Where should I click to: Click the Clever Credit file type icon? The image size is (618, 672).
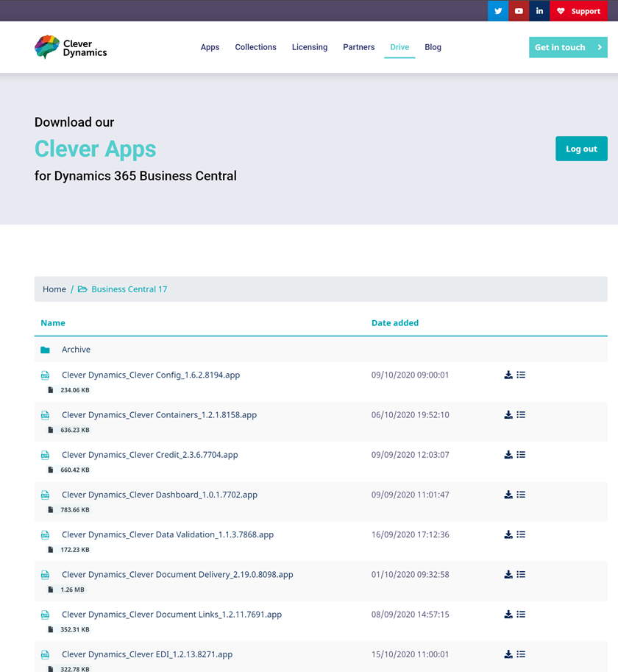45,455
